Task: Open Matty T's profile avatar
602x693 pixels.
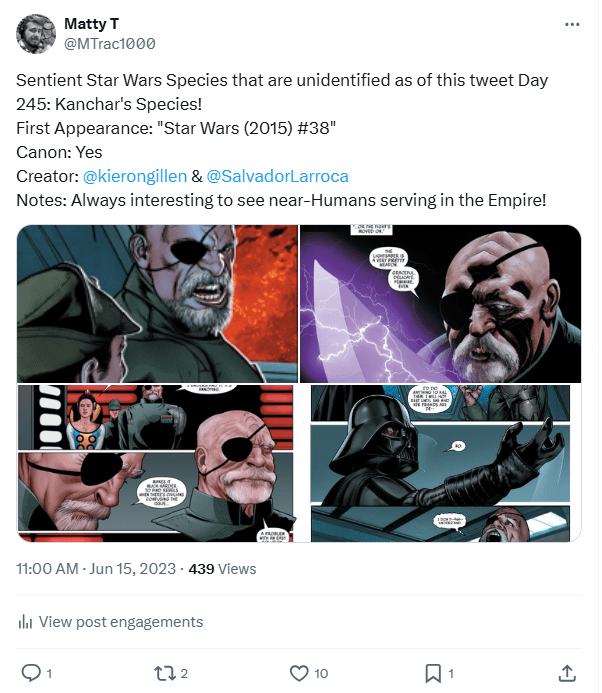Action: click(36, 33)
